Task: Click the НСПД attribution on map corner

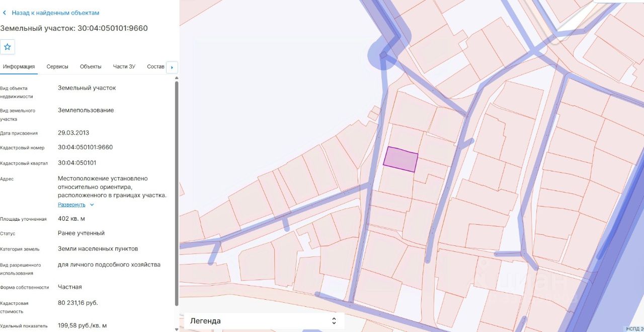Action: pos(634,329)
